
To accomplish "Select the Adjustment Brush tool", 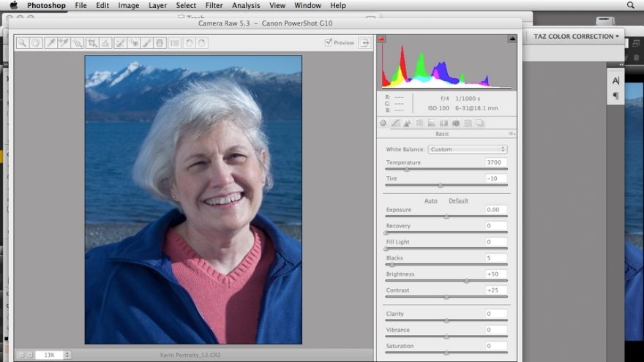I will (147, 42).
